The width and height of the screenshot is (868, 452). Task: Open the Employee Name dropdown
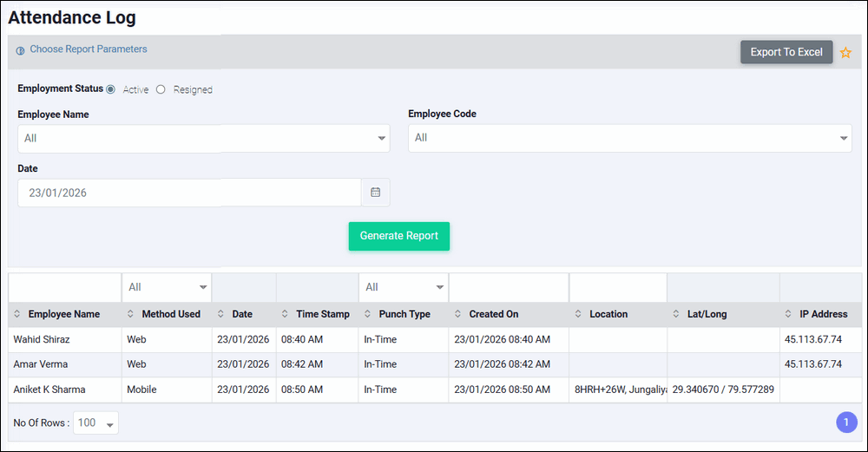(x=203, y=138)
